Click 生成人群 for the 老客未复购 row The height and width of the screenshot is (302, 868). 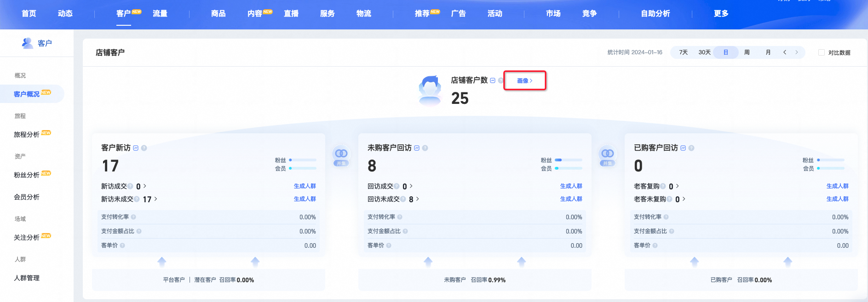point(838,199)
